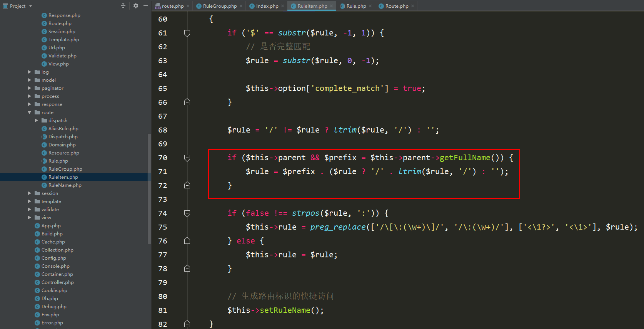The image size is (644, 329).
Task: Expand the template folder
Action: coord(30,201)
